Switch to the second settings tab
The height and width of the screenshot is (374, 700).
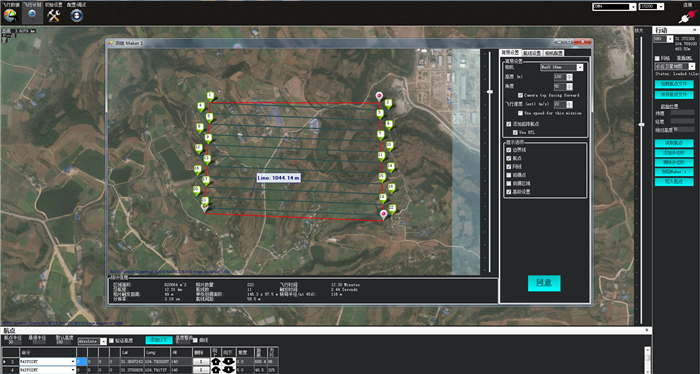pos(532,53)
